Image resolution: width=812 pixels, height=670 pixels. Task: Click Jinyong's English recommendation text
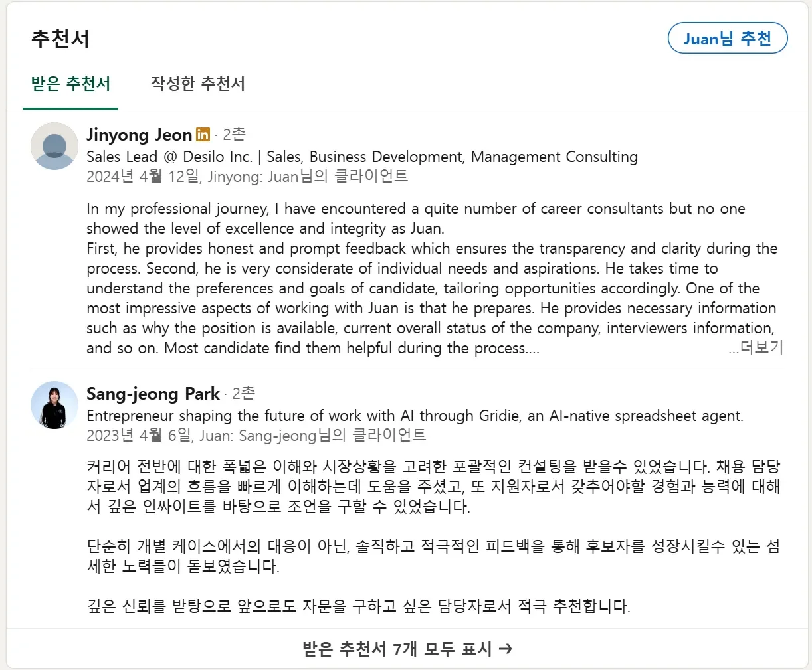(425, 278)
